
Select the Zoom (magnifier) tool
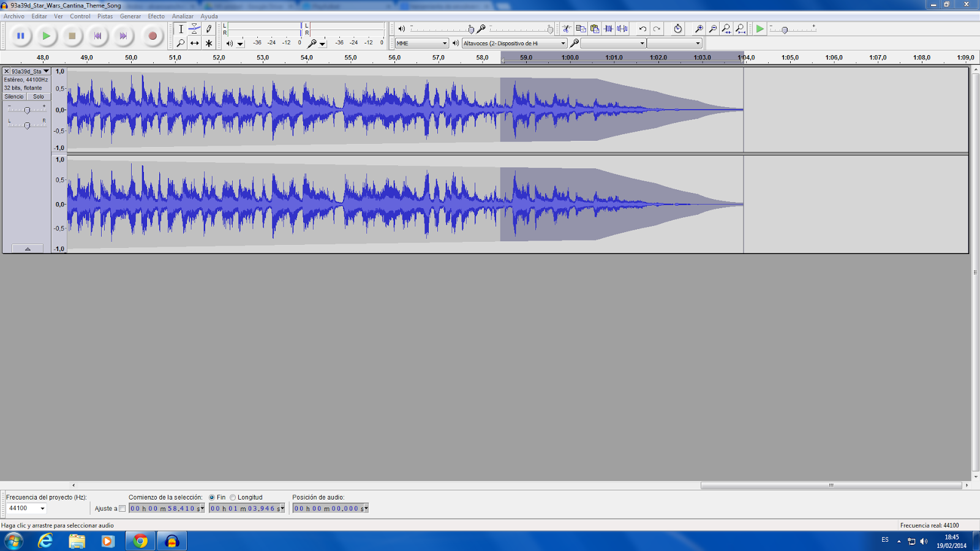[x=181, y=43]
